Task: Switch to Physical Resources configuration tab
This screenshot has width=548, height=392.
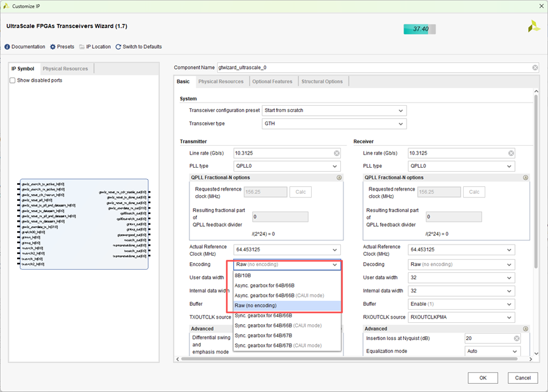Action: click(x=221, y=82)
